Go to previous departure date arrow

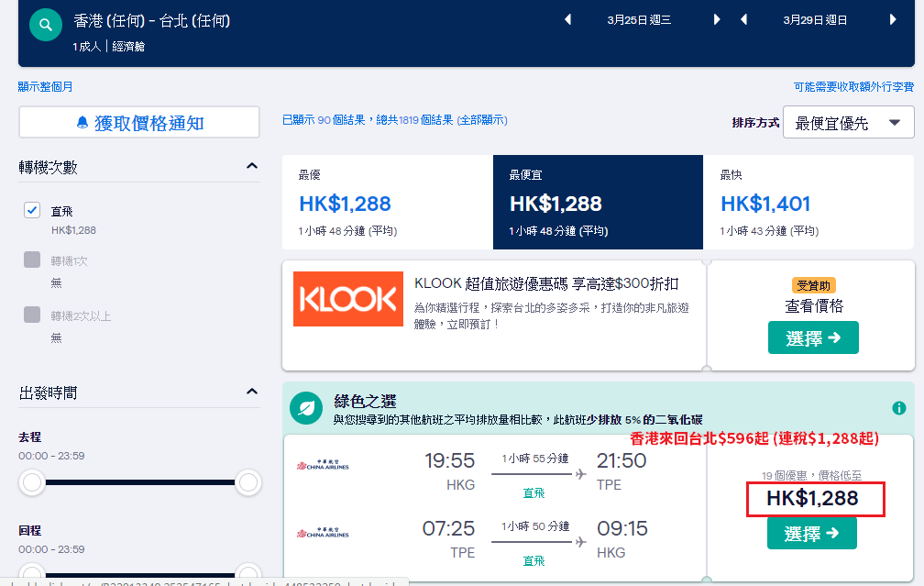[x=568, y=19]
